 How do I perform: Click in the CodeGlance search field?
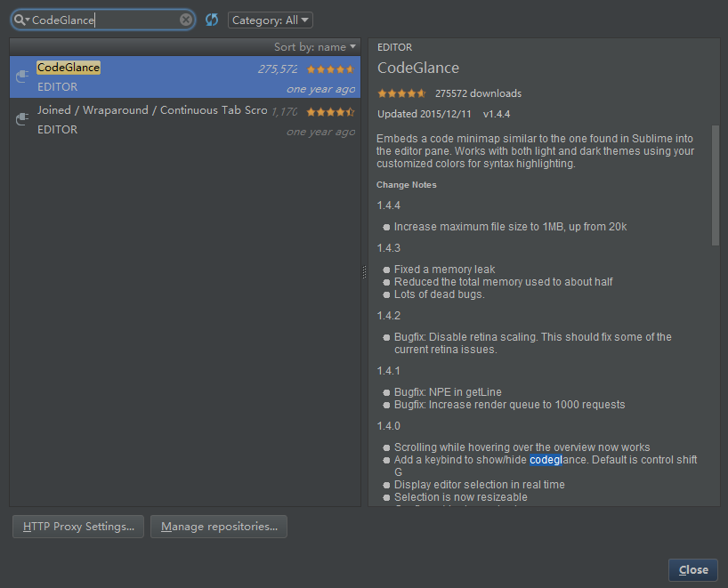[104, 20]
